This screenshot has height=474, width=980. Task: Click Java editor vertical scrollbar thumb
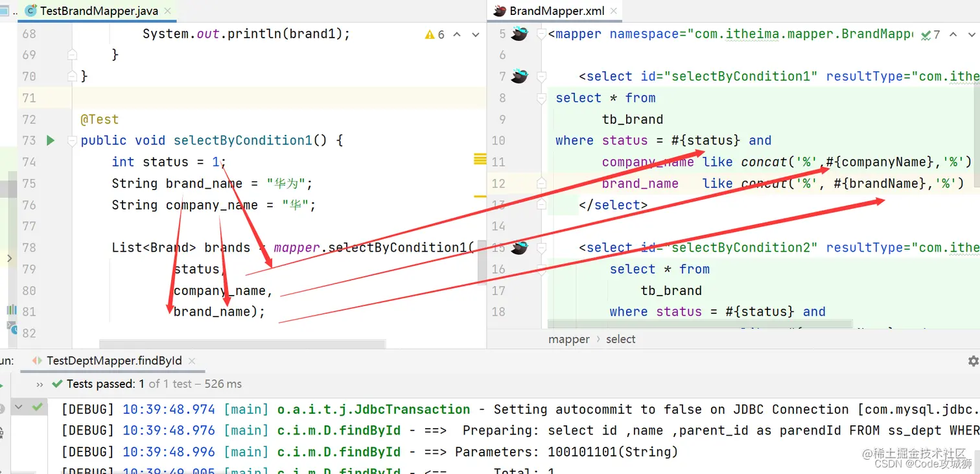(x=482, y=263)
